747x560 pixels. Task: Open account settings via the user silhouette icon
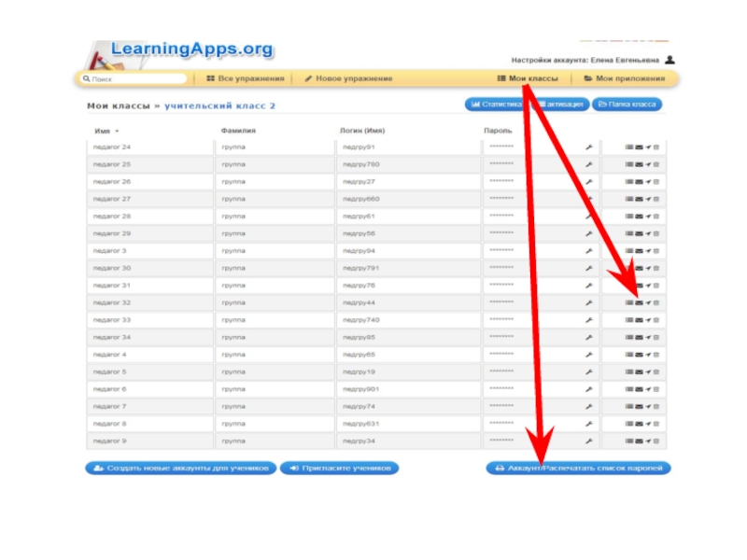(x=670, y=60)
